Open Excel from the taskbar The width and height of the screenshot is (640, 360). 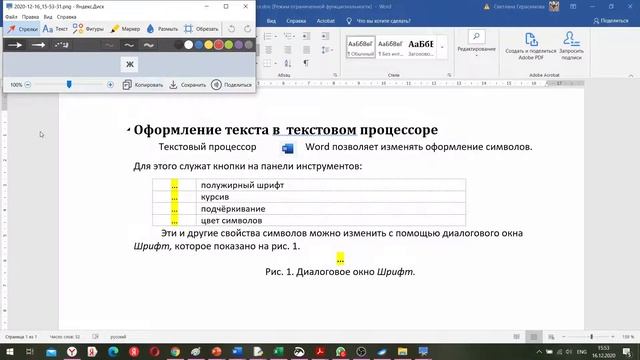coord(278,351)
